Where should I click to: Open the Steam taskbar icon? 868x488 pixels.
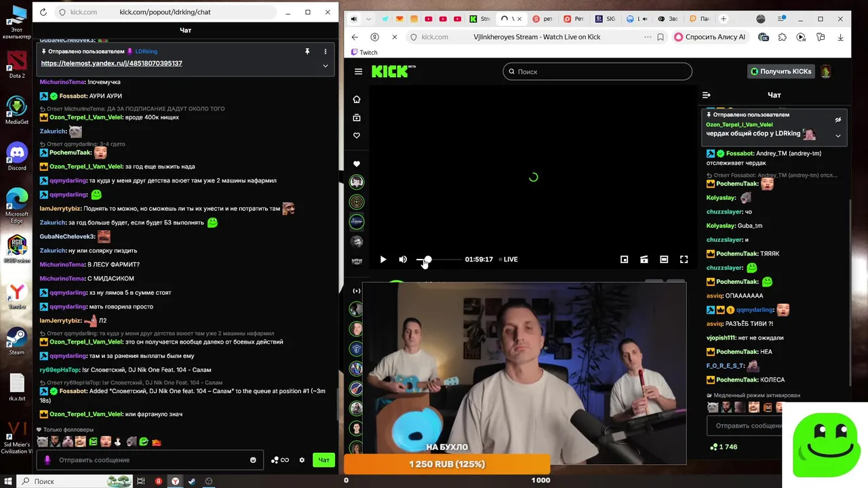coord(192,481)
